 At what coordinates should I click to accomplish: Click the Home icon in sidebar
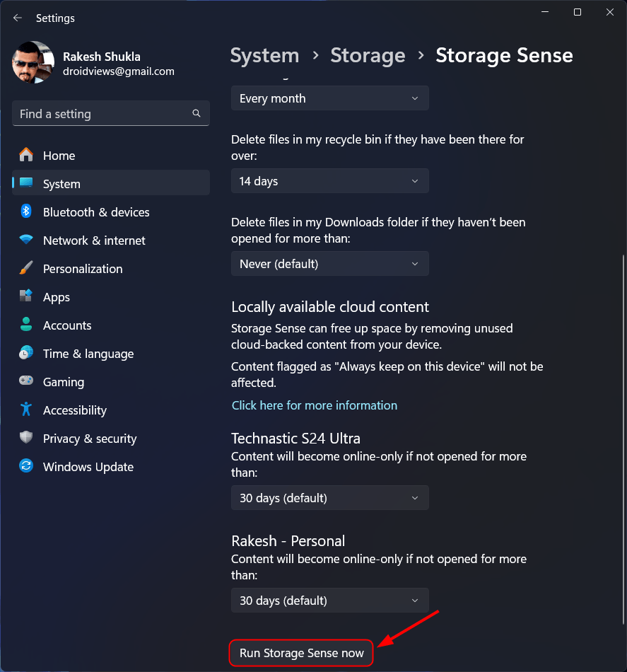point(26,155)
